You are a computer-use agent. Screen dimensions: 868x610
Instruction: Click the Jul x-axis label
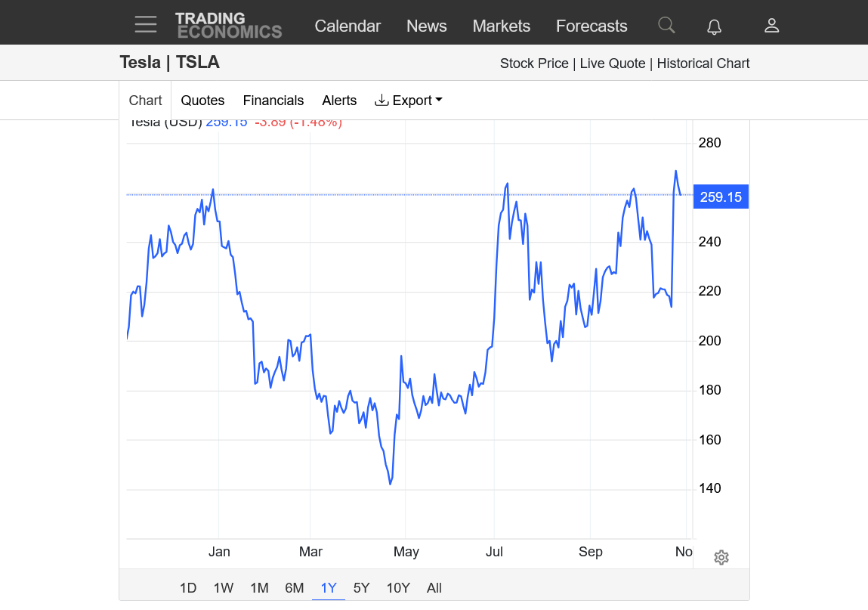pos(494,552)
